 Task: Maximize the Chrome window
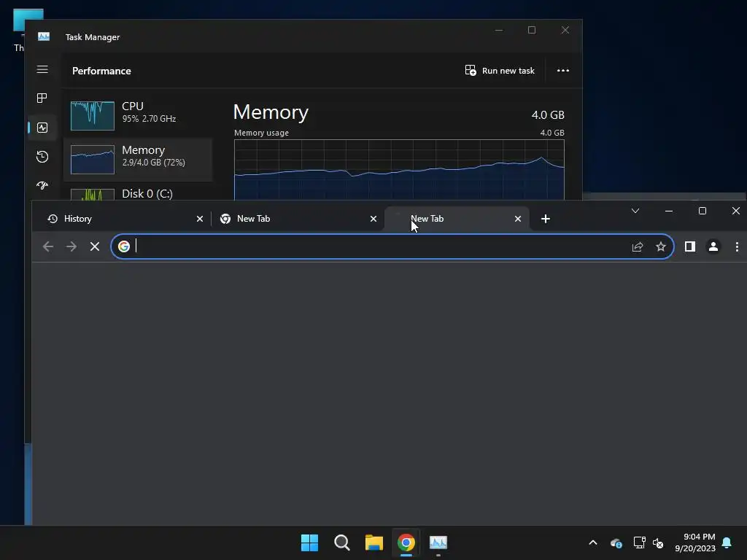(703, 211)
